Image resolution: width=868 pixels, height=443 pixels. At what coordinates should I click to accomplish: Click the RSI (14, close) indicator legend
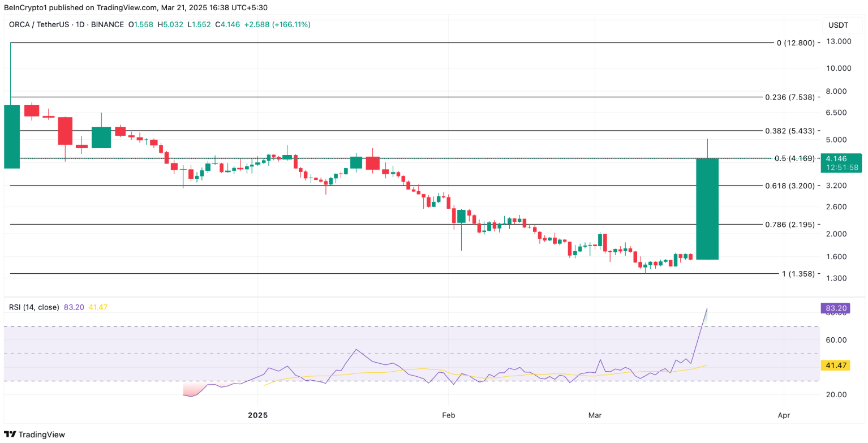pyautogui.click(x=34, y=307)
